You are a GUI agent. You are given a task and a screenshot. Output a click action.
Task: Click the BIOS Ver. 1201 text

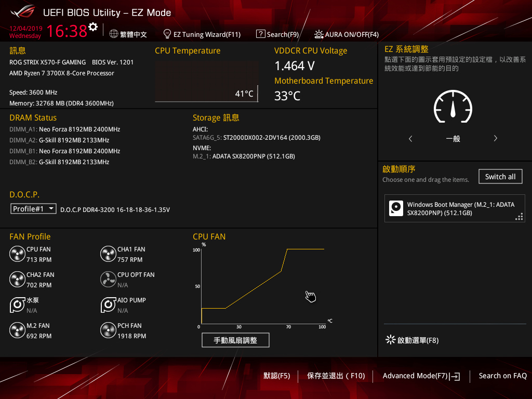click(x=113, y=62)
